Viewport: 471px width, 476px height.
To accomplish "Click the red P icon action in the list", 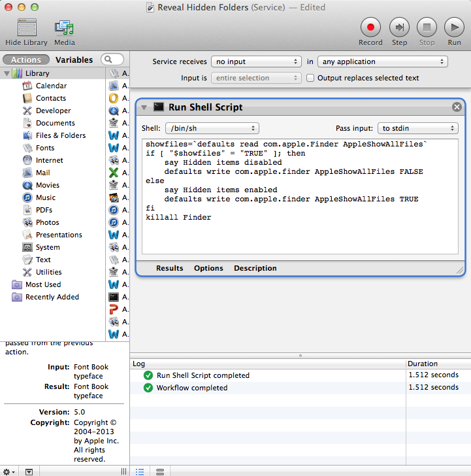I will (114, 310).
